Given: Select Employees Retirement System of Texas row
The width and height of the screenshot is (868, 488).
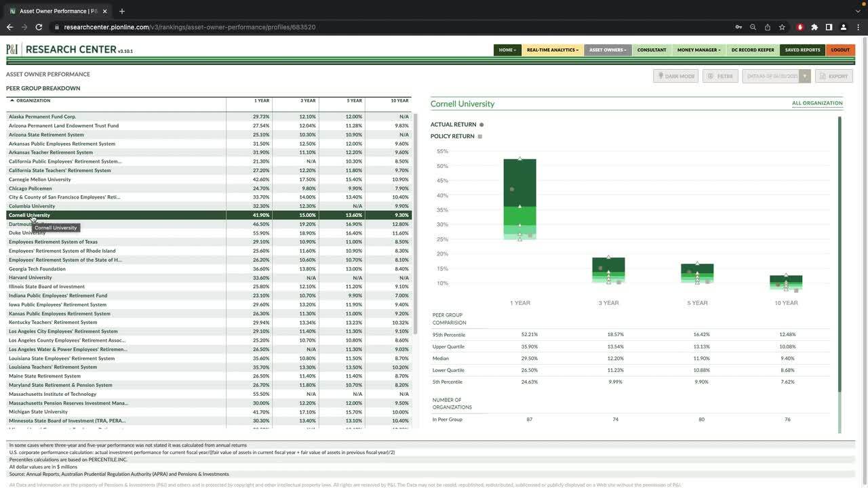Looking at the screenshot, I should coord(209,242).
